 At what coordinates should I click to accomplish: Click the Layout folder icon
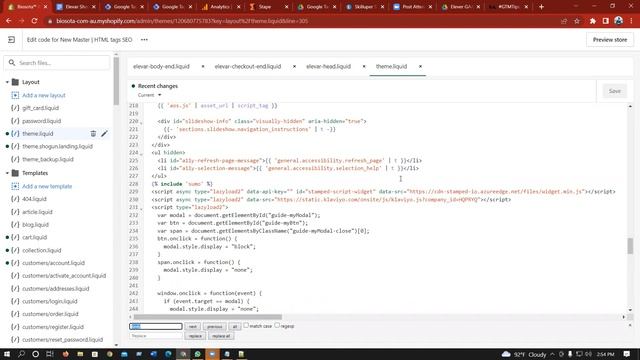tap(15, 82)
